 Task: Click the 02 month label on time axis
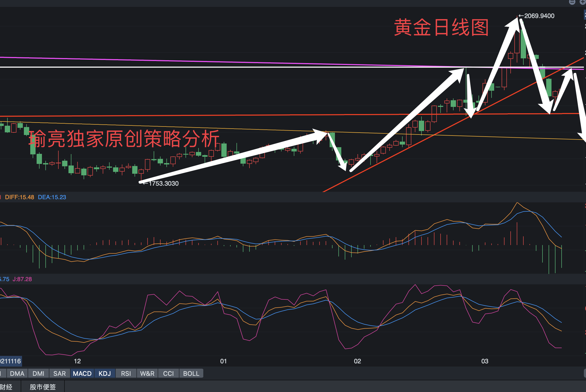click(x=357, y=361)
